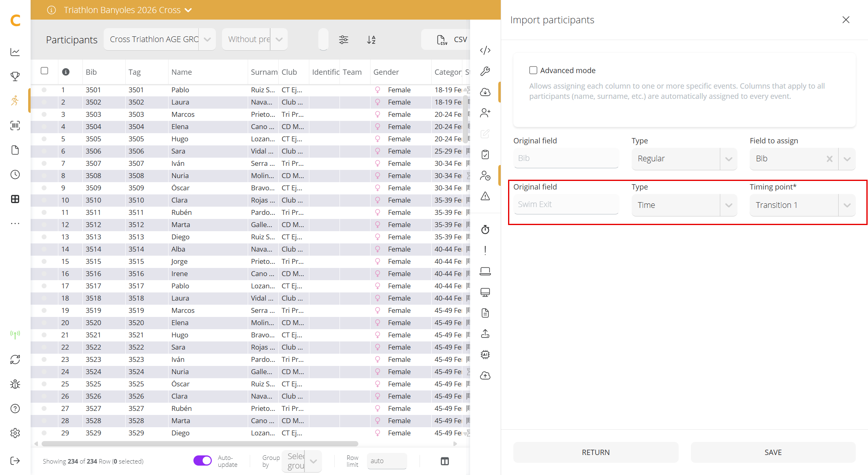Open the clock timing icon in the sidebar
The width and height of the screenshot is (868, 475).
(15, 174)
